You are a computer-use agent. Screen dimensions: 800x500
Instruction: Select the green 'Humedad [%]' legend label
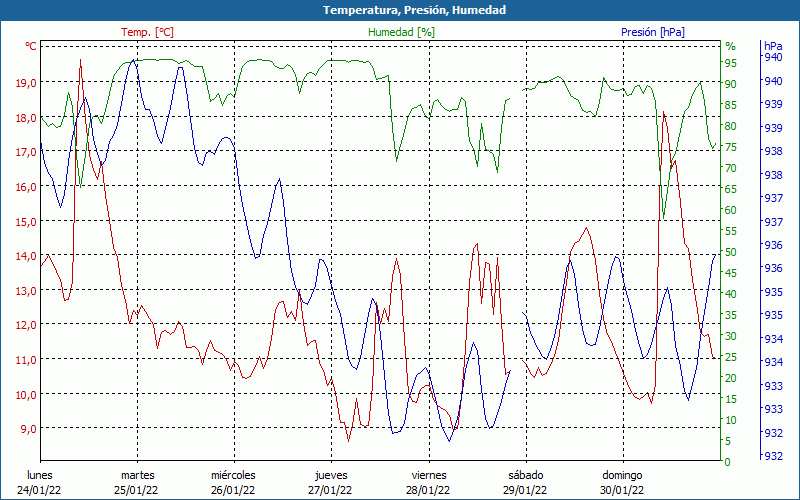402,32
